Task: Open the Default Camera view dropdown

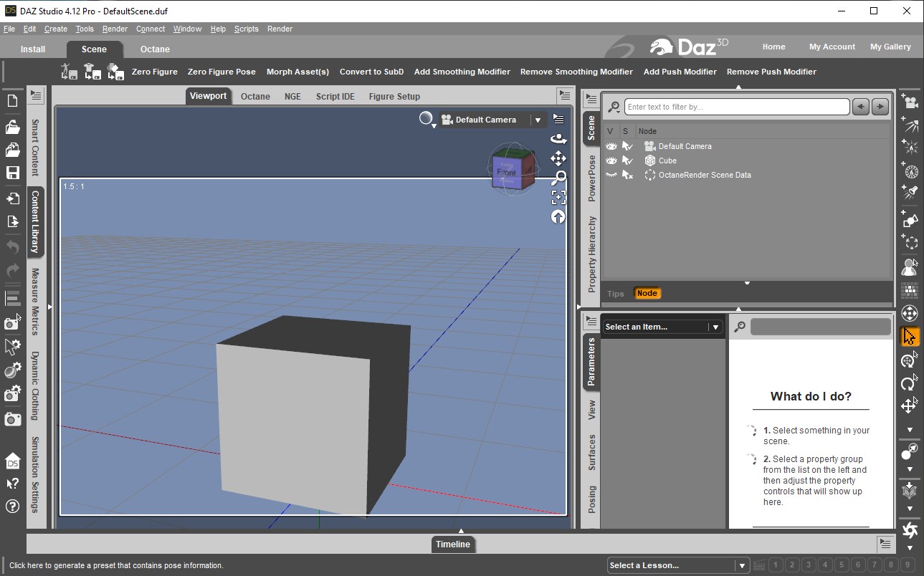Action: pos(492,120)
